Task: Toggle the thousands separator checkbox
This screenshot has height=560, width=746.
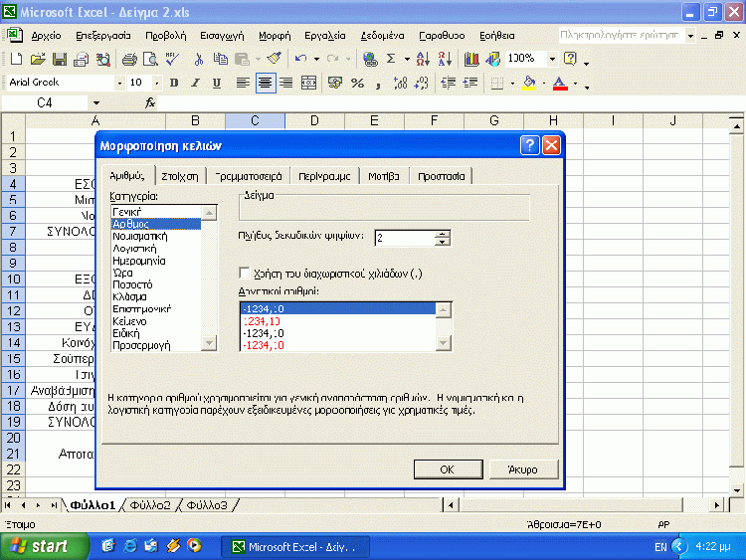Action: click(x=245, y=274)
